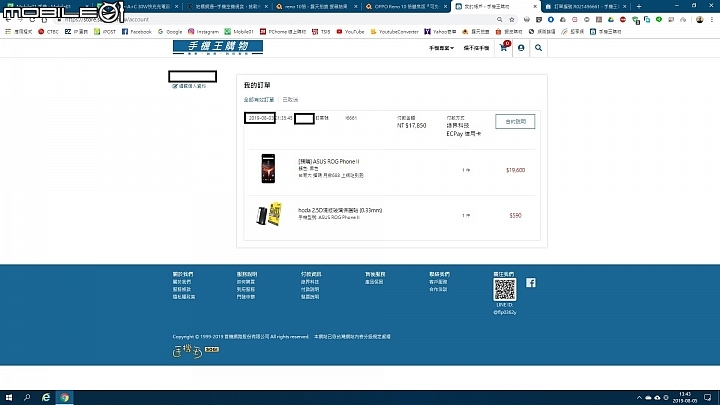Click the hoda screen protector thumbnail
The image size is (720, 405).
click(x=269, y=214)
